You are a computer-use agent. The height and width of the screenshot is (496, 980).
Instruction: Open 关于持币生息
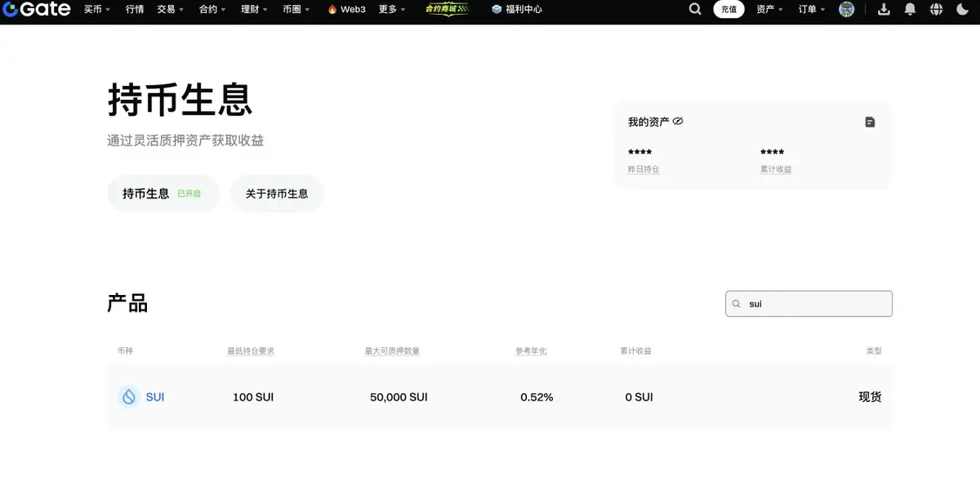[x=277, y=194]
